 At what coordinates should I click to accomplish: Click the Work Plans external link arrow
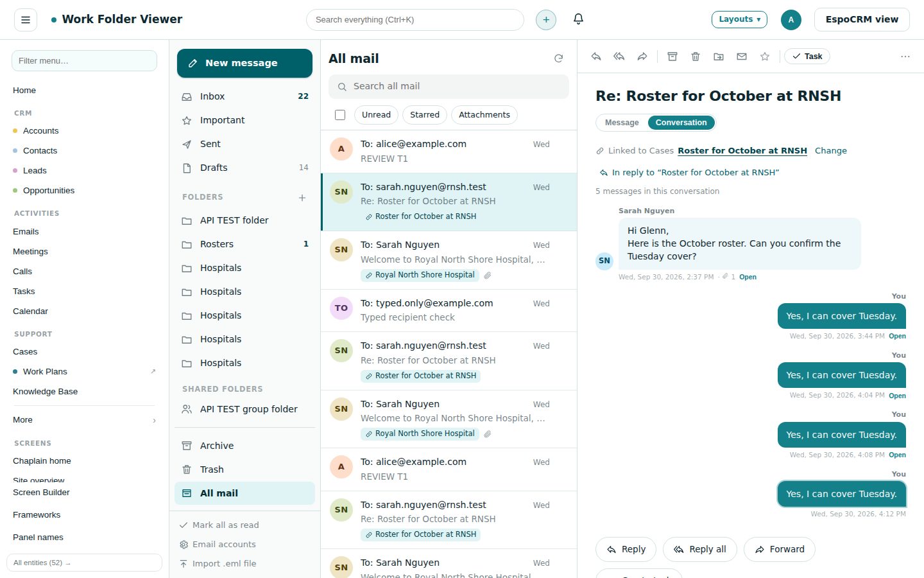tap(153, 371)
